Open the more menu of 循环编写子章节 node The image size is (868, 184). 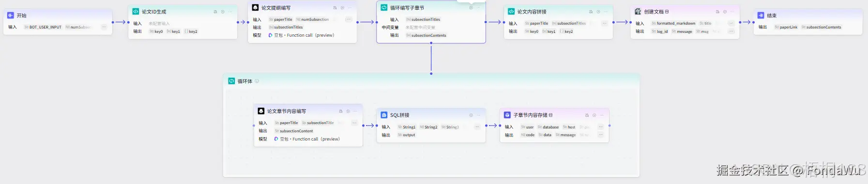[x=478, y=8]
